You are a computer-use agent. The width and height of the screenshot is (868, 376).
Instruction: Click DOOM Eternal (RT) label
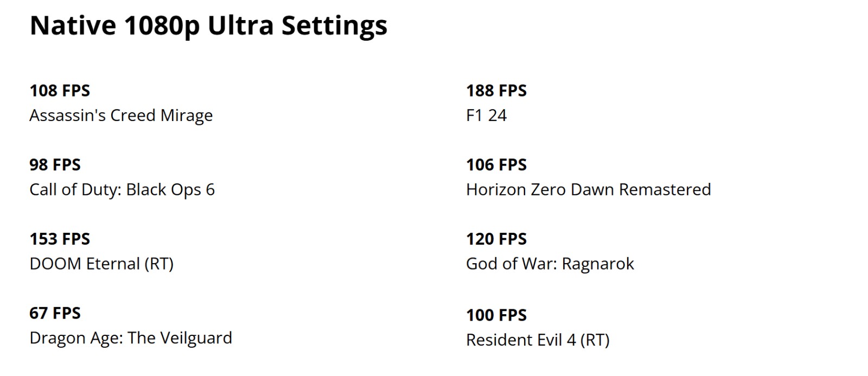pos(101,264)
